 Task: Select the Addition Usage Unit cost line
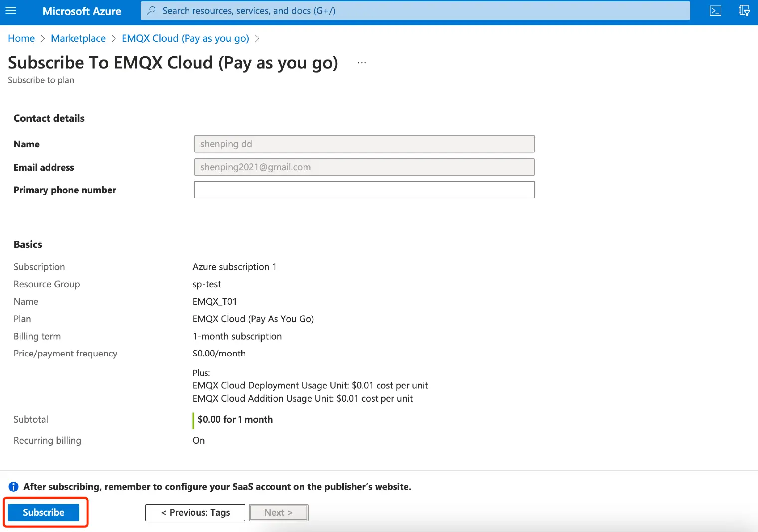tap(303, 398)
